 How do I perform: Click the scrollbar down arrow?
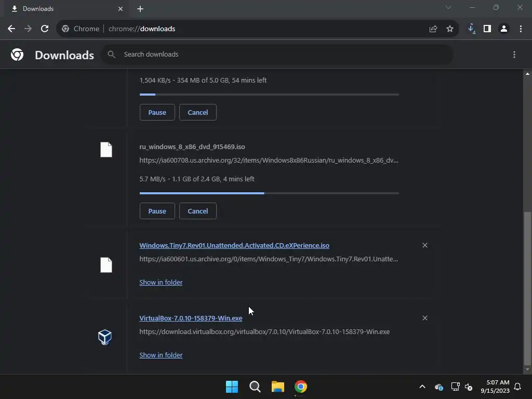click(527, 369)
